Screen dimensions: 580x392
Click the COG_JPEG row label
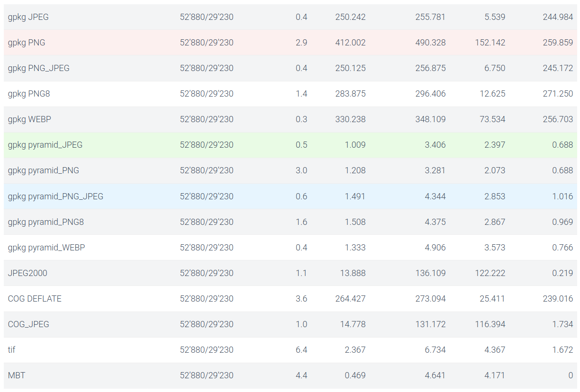pyautogui.click(x=28, y=324)
